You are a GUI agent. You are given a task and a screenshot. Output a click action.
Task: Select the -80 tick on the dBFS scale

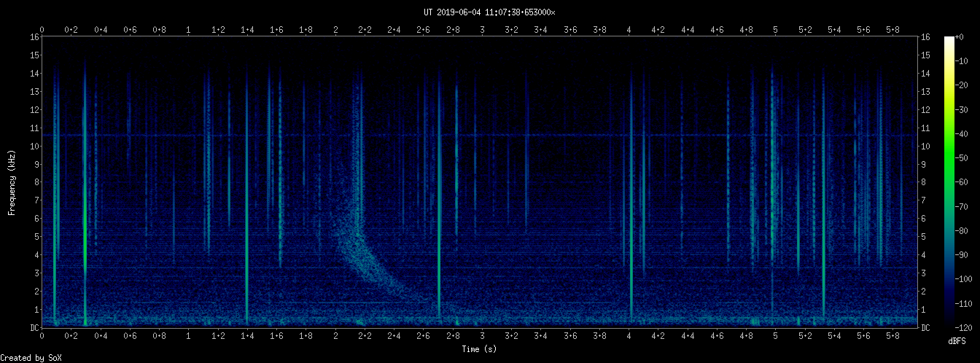963,230
